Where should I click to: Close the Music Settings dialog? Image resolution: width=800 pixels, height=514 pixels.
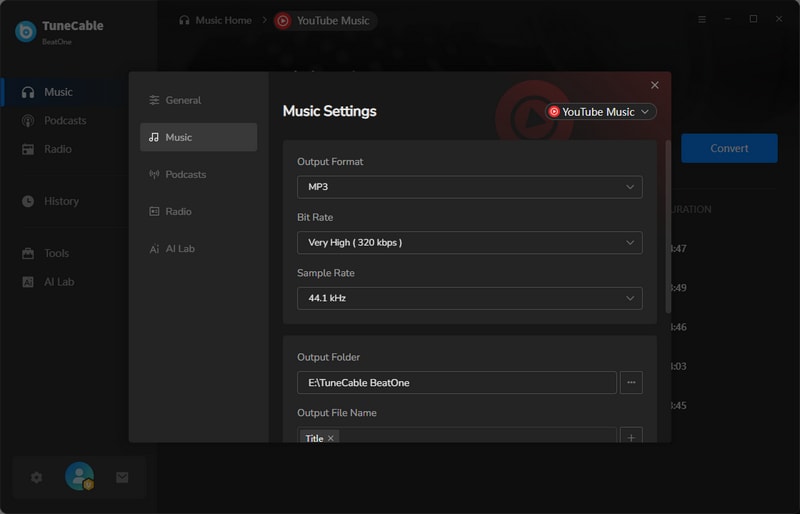coord(655,85)
